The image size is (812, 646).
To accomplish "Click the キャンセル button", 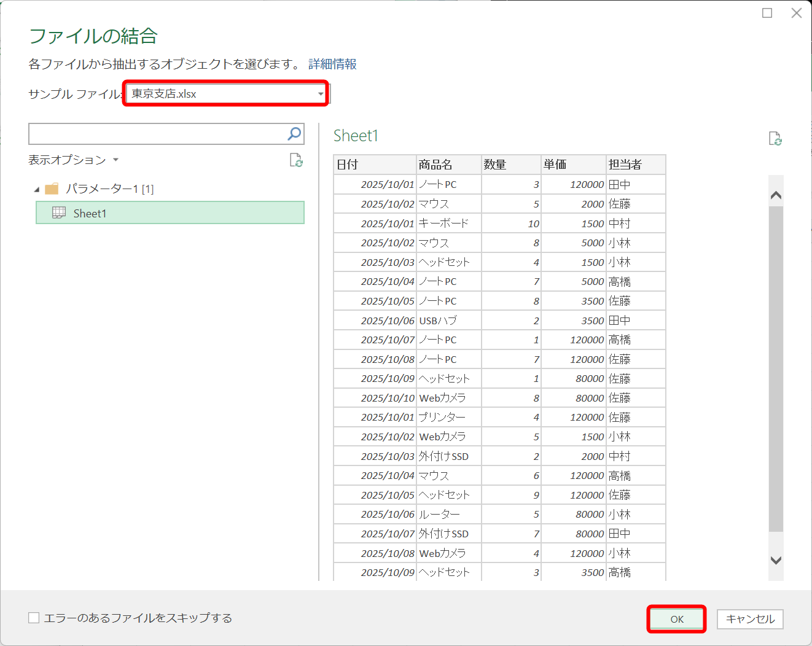I will point(750,619).
